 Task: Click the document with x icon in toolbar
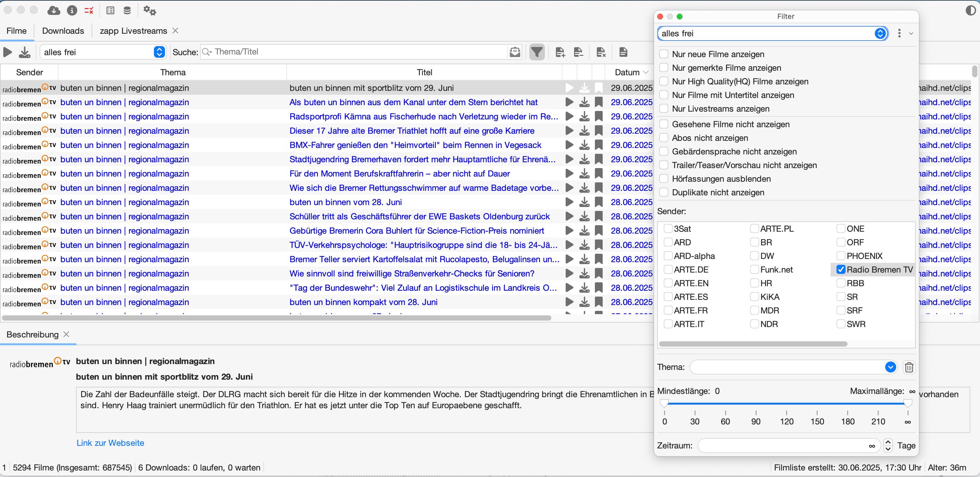(x=601, y=52)
